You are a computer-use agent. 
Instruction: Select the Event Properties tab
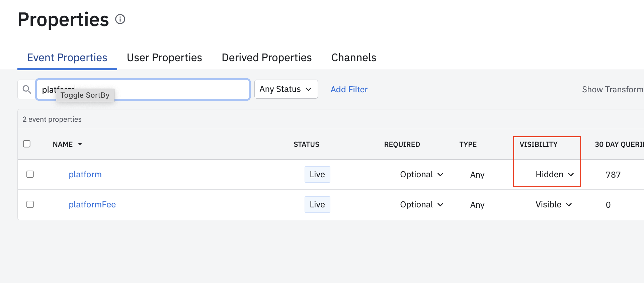[x=67, y=58]
